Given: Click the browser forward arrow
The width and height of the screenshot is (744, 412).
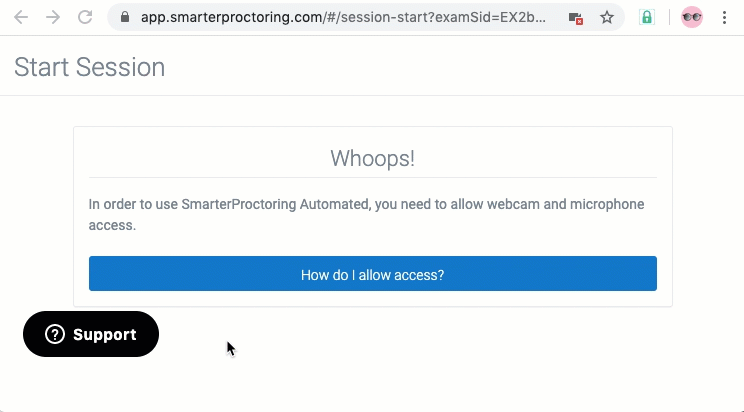Looking at the screenshot, I should pyautogui.click(x=53, y=18).
